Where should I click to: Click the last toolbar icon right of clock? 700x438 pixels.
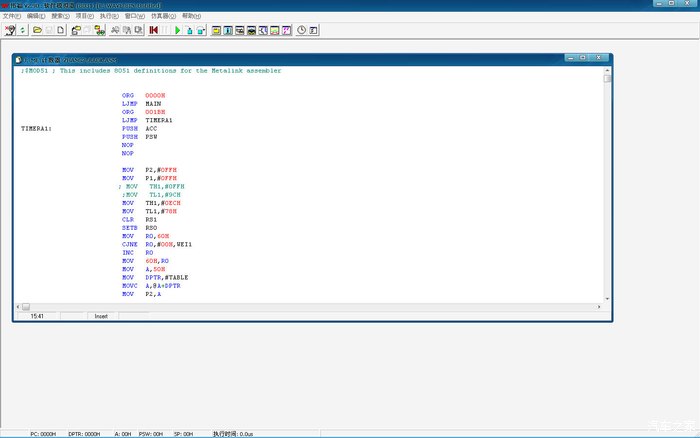point(314,31)
